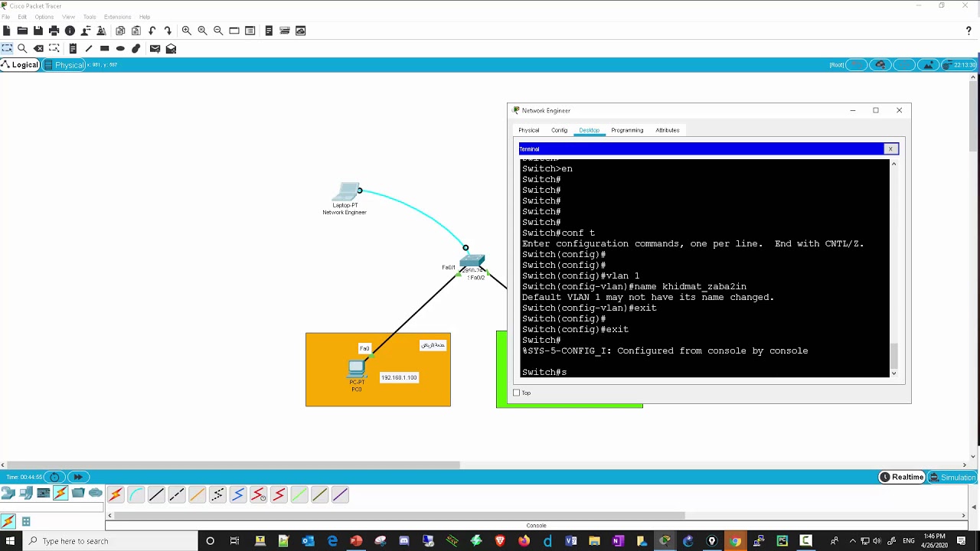Close the Terminal with the X button
980x551 pixels.
(x=890, y=149)
